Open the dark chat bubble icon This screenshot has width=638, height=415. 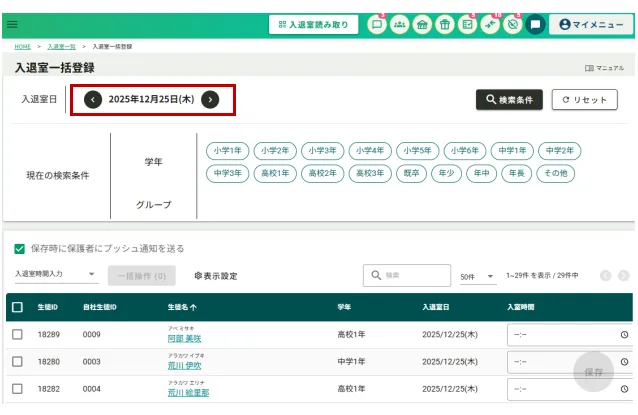[x=535, y=24]
